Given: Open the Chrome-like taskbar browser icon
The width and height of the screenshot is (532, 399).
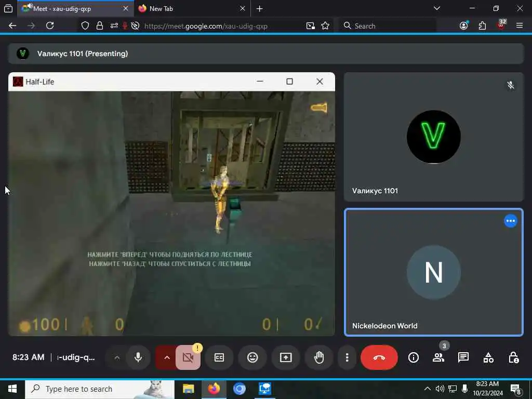Looking at the screenshot, I should (x=239, y=389).
